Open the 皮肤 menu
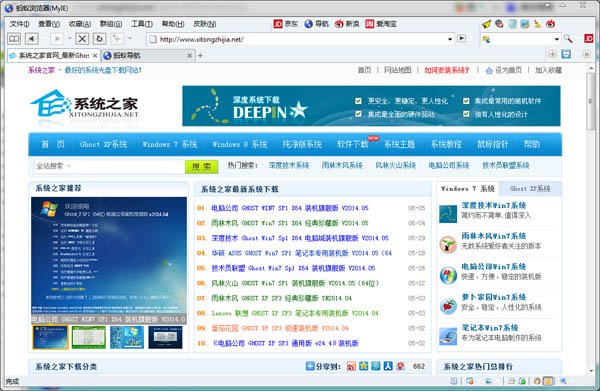Image resolution: width=600 pixels, height=391 pixels. click(x=205, y=24)
